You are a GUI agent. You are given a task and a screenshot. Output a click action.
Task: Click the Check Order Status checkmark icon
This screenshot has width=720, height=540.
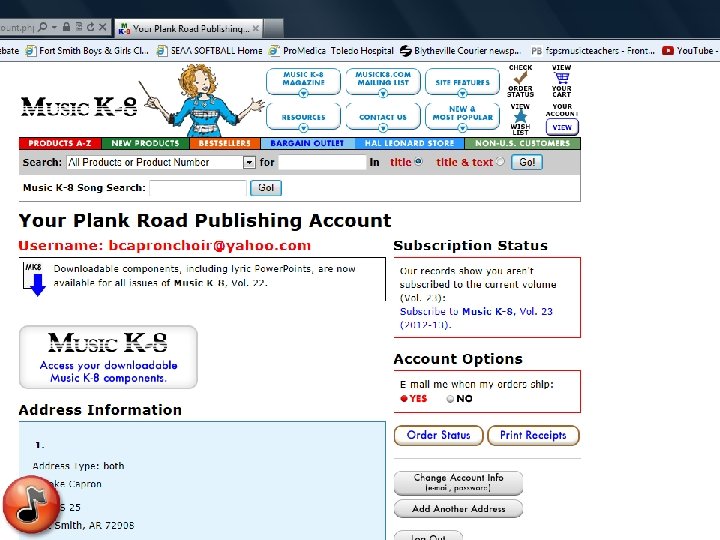click(520, 78)
